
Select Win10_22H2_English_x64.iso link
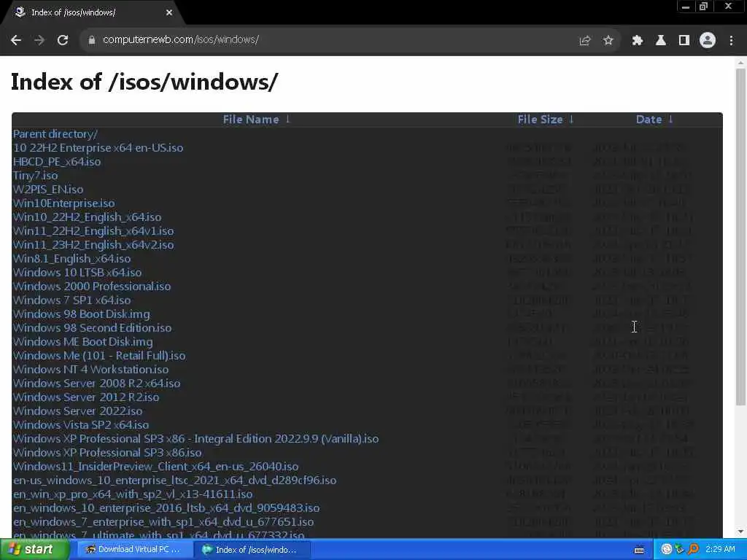88,217
